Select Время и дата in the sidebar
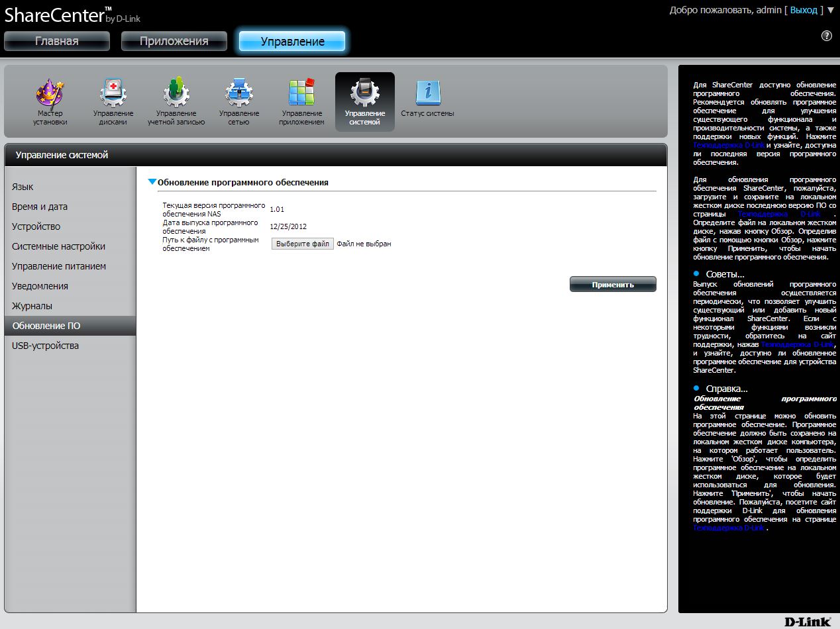The width and height of the screenshot is (840, 629). point(70,207)
